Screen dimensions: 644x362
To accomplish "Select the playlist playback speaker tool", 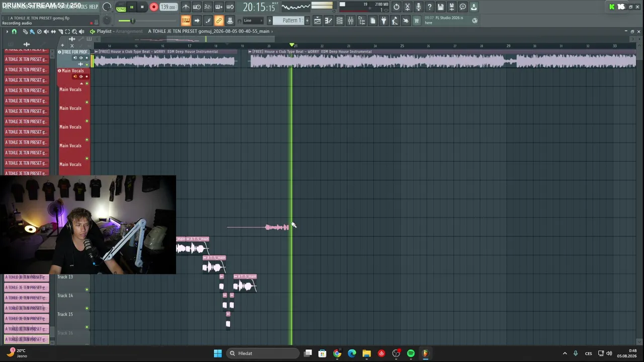I will [x=82, y=31].
